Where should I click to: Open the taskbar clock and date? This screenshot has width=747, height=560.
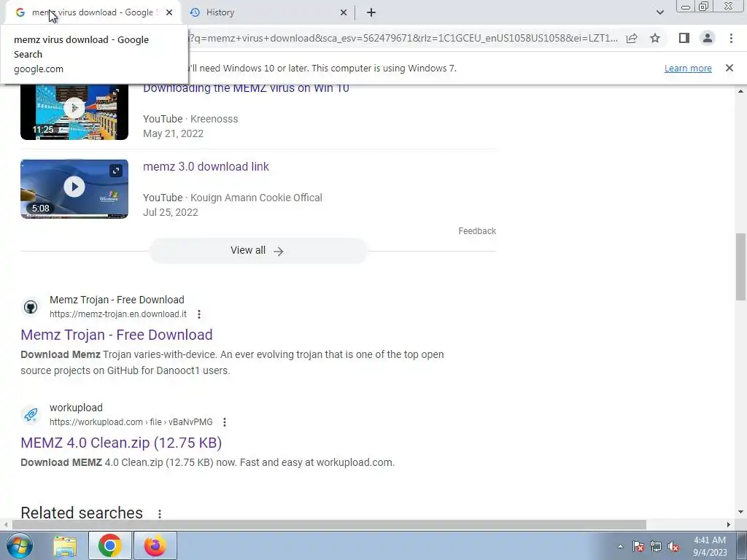point(709,546)
